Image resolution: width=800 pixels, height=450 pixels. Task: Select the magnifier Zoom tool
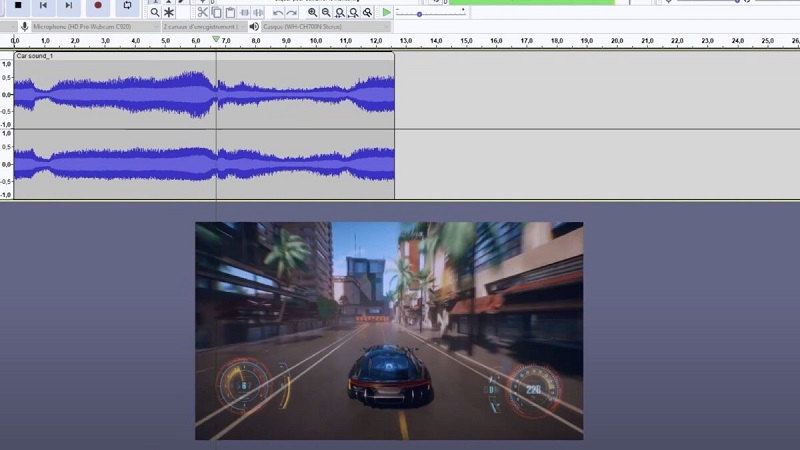155,12
